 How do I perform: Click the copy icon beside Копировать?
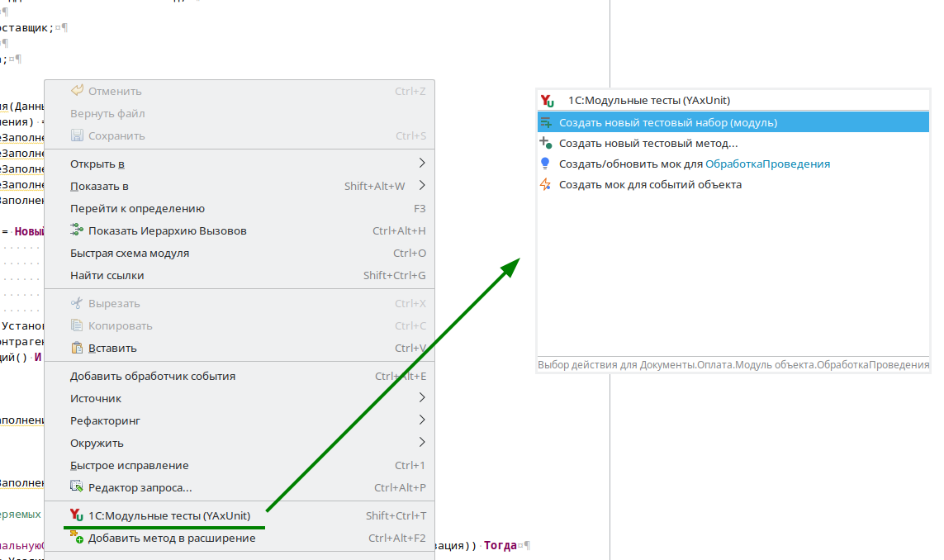click(77, 325)
